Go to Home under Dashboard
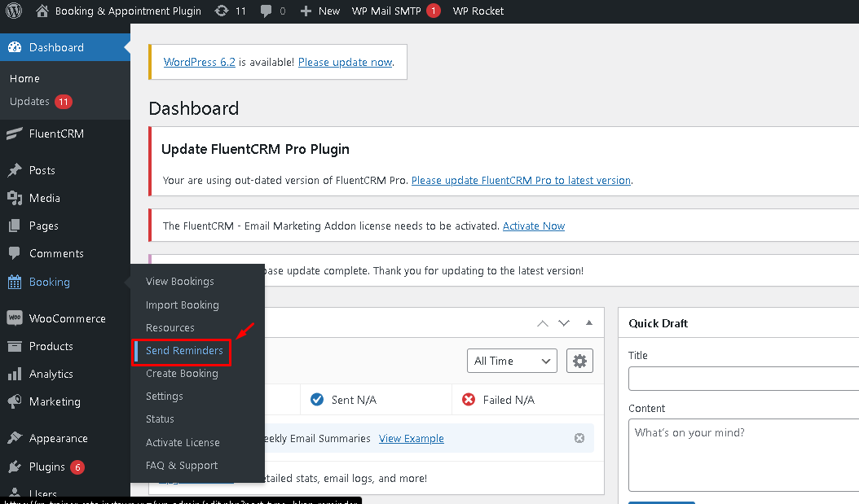The height and width of the screenshot is (504, 859). pyautogui.click(x=24, y=79)
